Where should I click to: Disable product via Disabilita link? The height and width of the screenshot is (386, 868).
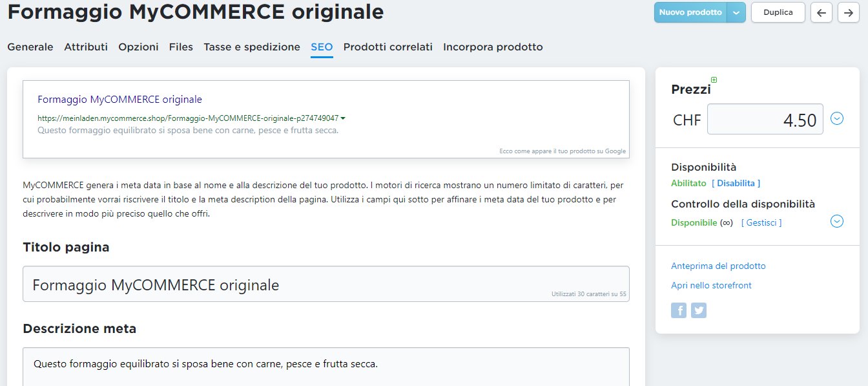pos(736,183)
